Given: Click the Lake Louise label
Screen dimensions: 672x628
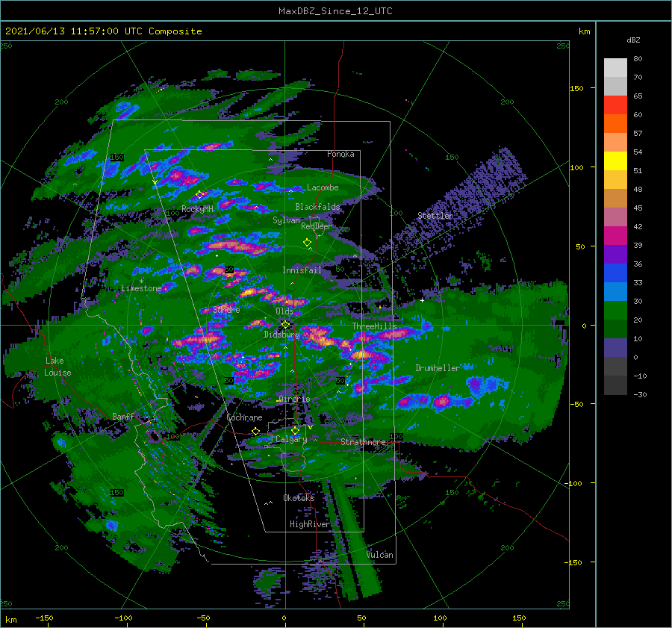Looking at the screenshot, I should 57,367.
